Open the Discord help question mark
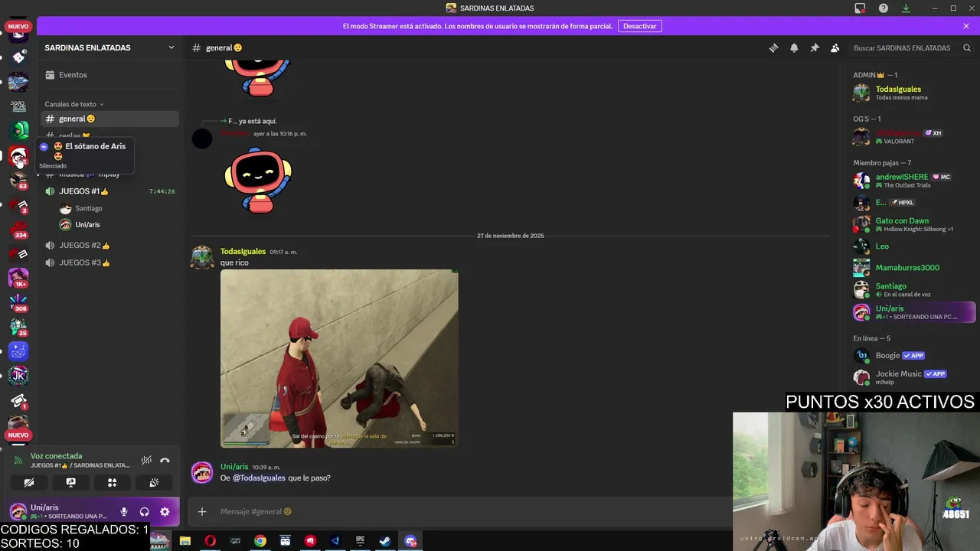 [884, 8]
